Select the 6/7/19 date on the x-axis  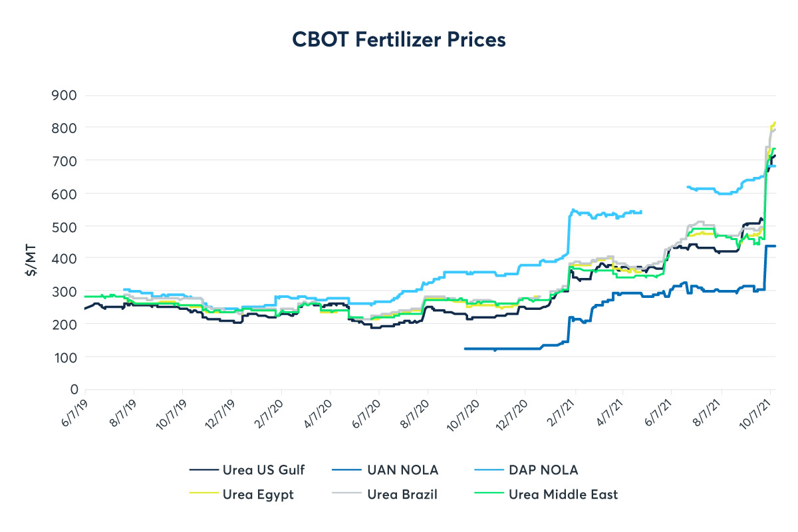[x=74, y=413]
